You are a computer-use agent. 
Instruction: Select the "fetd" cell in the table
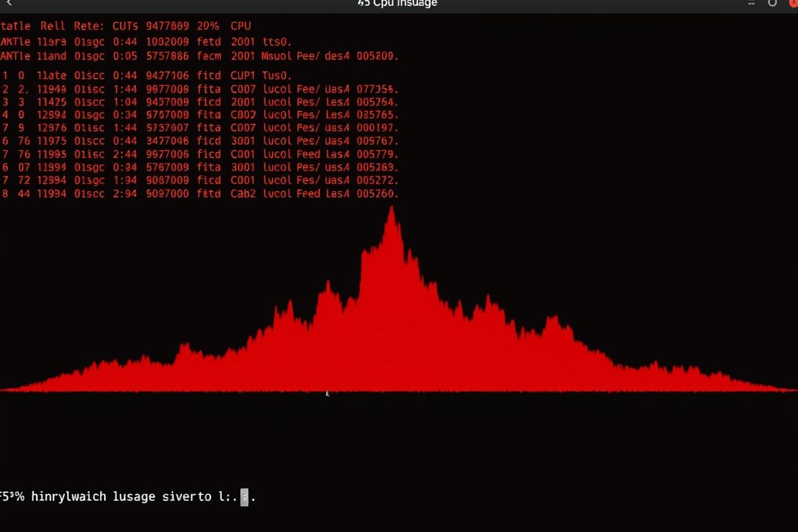click(x=209, y=42)
